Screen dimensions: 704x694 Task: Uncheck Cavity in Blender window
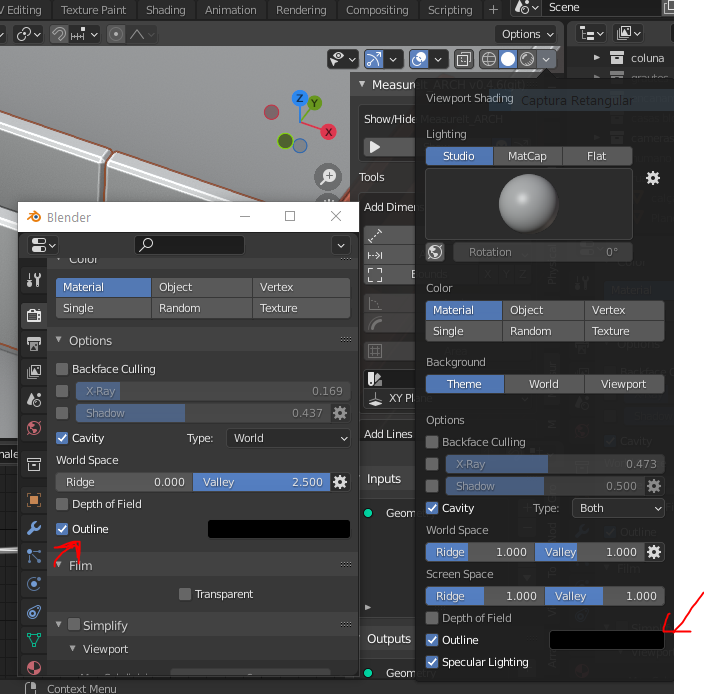62,438
